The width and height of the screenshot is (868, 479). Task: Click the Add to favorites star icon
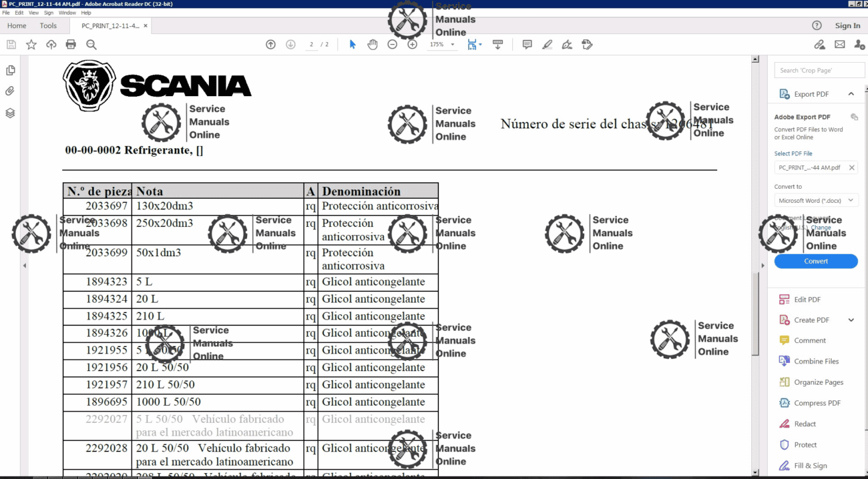31,44
